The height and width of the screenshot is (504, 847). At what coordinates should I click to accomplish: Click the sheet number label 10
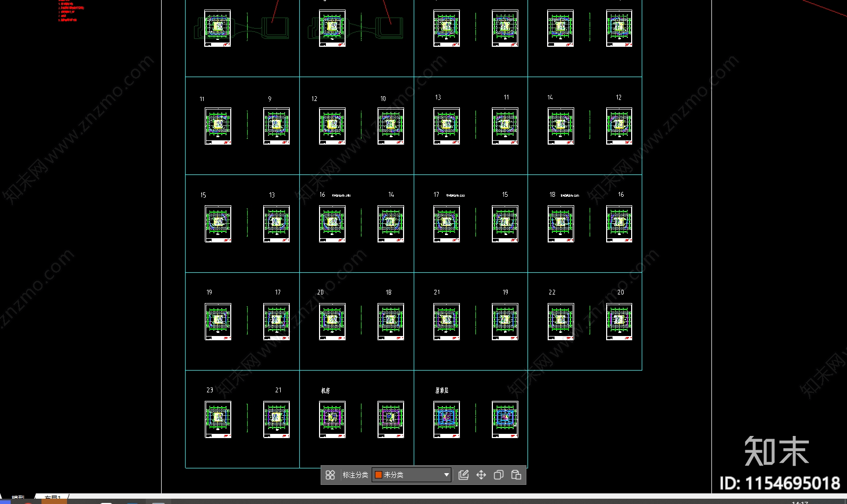[383, 99]
